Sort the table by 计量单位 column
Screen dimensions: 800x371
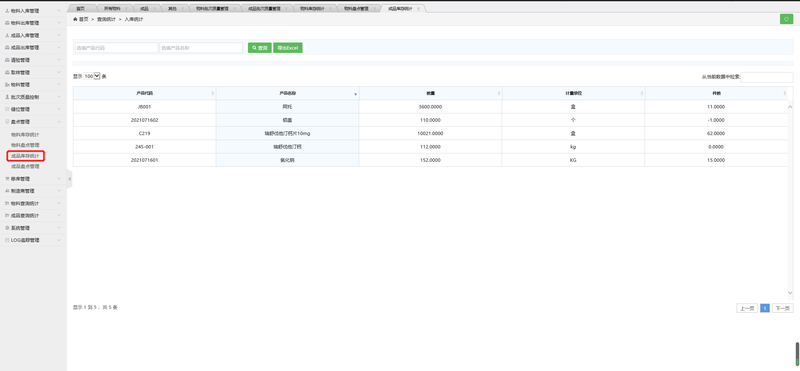point(573,93)
